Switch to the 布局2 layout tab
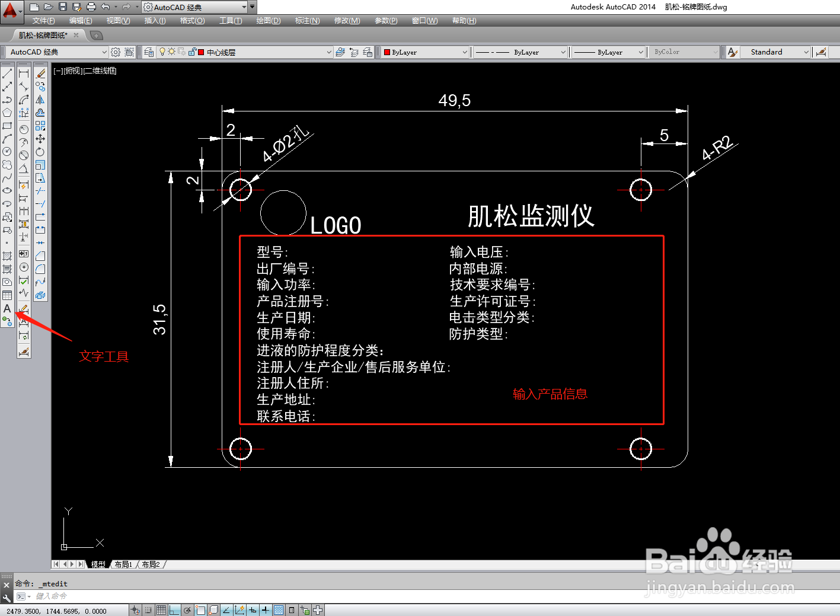 pyautogui.click(x=151, y=564)
